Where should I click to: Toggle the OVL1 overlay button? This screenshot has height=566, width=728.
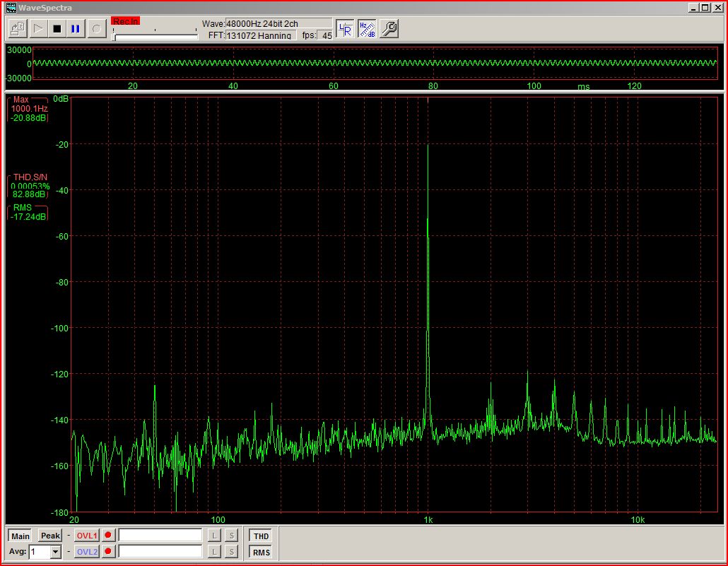coord(87,536)
